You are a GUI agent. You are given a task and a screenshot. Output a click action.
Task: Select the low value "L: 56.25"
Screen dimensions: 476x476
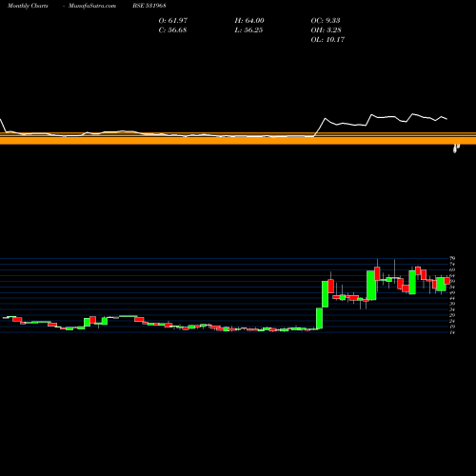[248, 30]
